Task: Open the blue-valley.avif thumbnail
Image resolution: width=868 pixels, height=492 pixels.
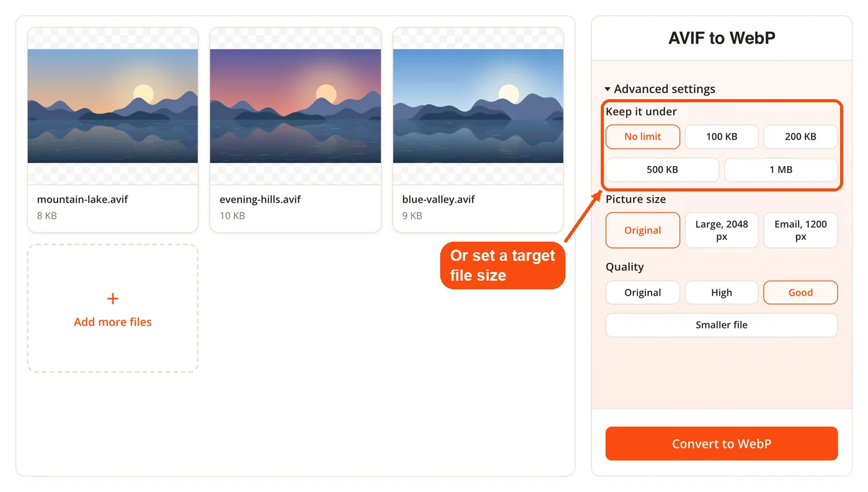Action: coord(478,106)
